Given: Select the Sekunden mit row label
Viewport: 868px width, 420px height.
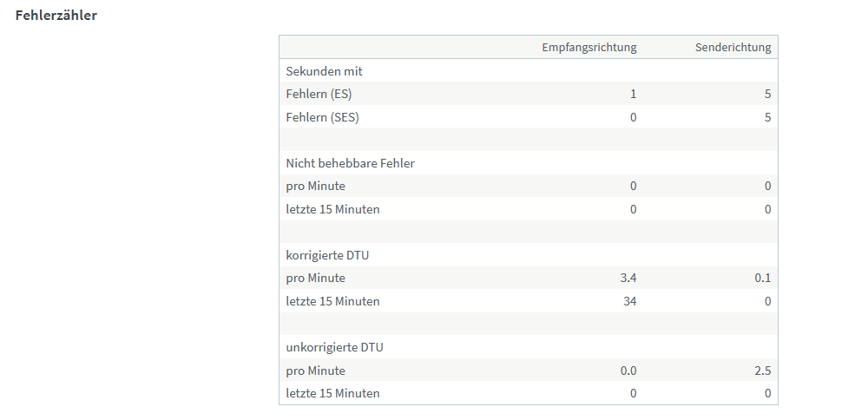Looking at the screenshot, I should tap(324, 71).
